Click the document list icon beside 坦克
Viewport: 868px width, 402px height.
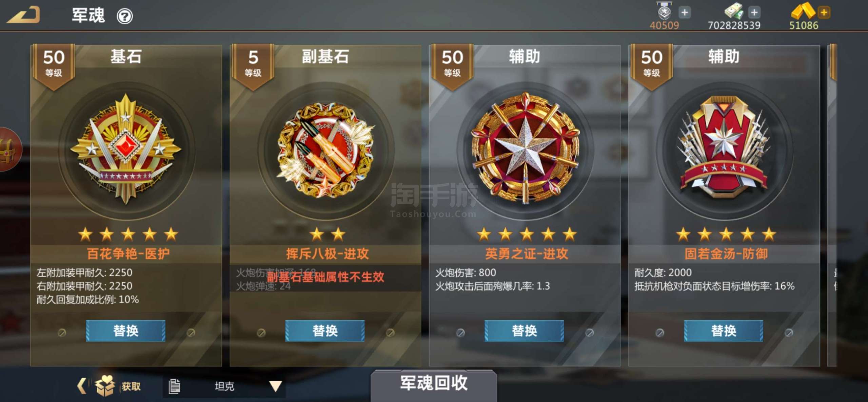(174, 386)
